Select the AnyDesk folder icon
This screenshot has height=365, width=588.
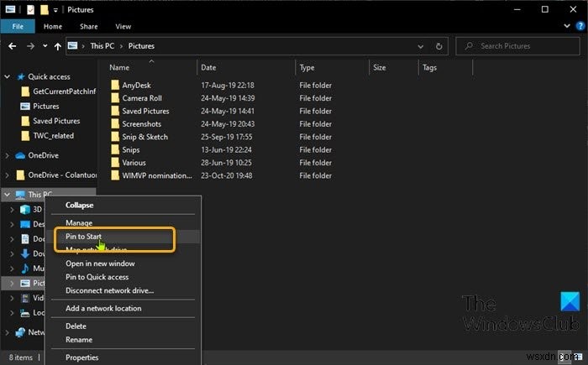pyautogui.click(x=115, y=85)
